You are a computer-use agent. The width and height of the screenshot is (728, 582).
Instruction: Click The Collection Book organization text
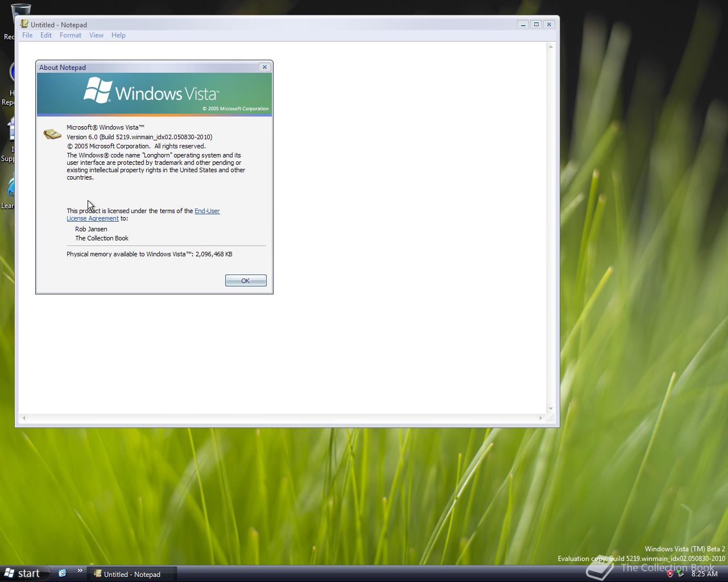point(102,238)
